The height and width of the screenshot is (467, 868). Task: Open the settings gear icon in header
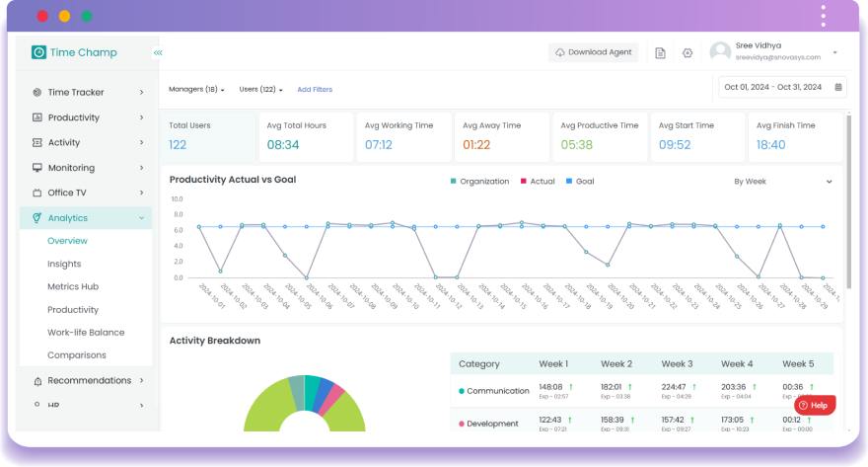pos(687,53)
